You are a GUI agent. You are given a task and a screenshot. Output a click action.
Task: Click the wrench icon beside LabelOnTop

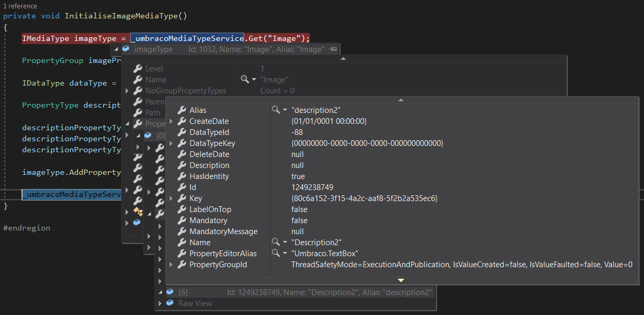point(182,209)
